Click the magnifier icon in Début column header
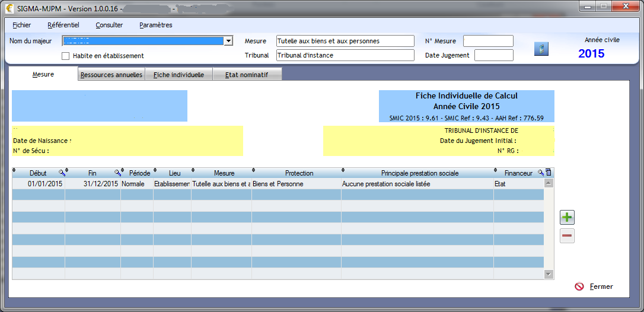Viewport: 644px width, 312px height. pyautogui.click(x=61, y=173)
